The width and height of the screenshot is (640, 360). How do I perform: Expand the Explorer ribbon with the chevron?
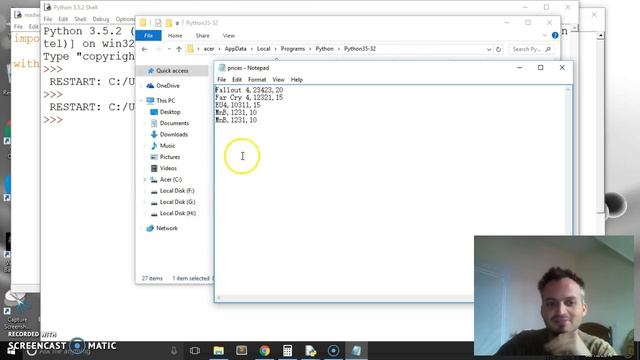pos(545,36)
